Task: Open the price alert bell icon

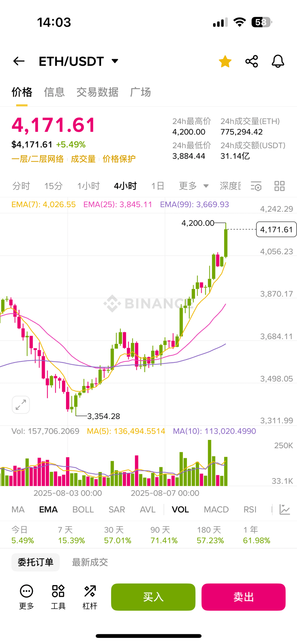Action: click(x=278, y=61)
